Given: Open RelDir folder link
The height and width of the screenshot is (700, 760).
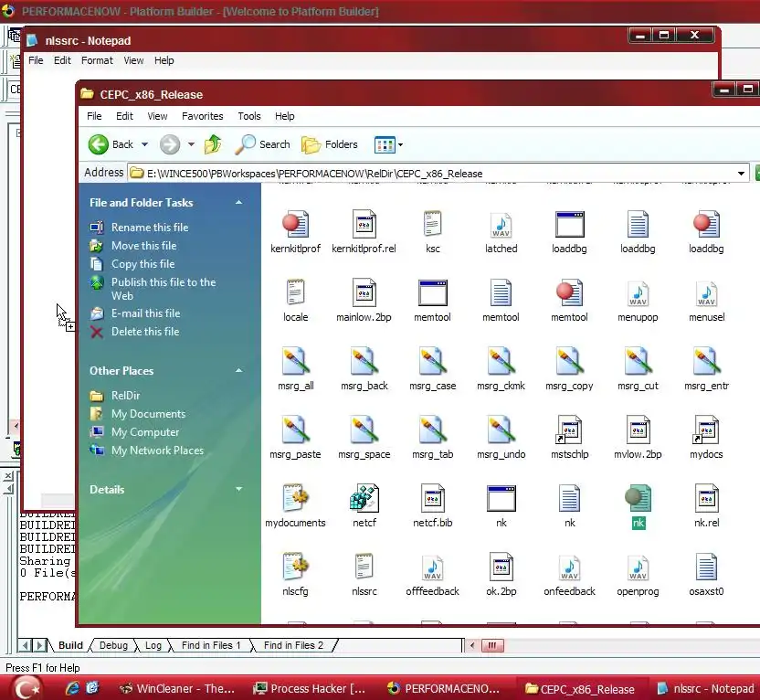Looking at the screenshot, I should 125,395.
